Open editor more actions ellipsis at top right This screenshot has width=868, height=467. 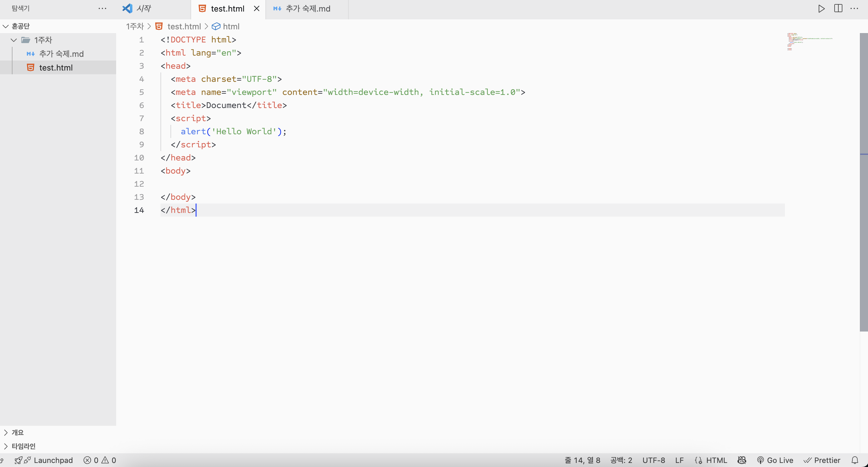854,9
